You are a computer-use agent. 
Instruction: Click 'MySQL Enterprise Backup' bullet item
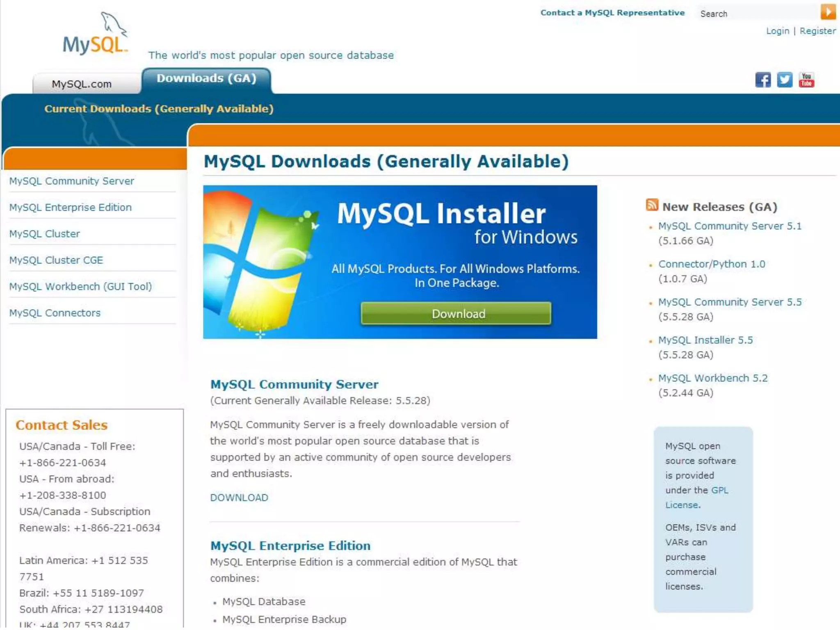284,619
